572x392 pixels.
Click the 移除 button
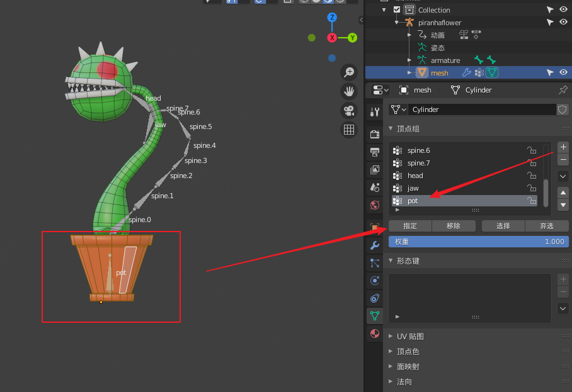click(454, 226)
